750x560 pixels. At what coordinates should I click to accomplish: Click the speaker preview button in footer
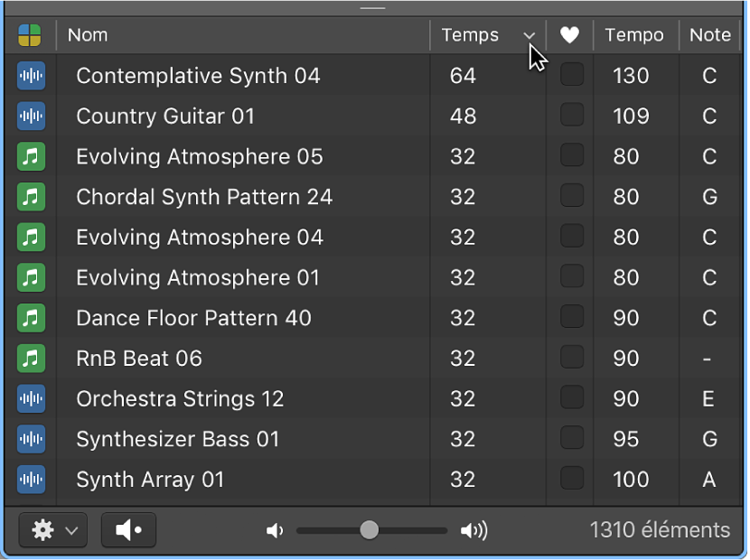point(128,530)
